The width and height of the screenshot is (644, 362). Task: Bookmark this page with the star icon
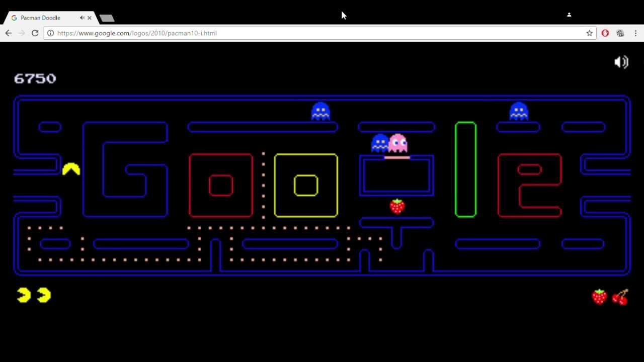tap(589, 33)
